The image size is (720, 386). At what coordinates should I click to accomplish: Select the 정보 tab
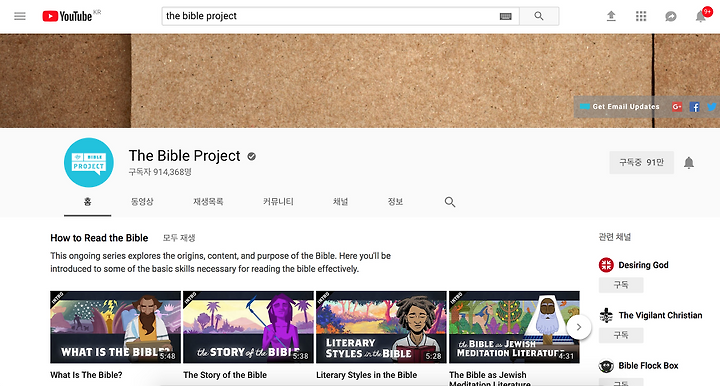pos(395,202)
